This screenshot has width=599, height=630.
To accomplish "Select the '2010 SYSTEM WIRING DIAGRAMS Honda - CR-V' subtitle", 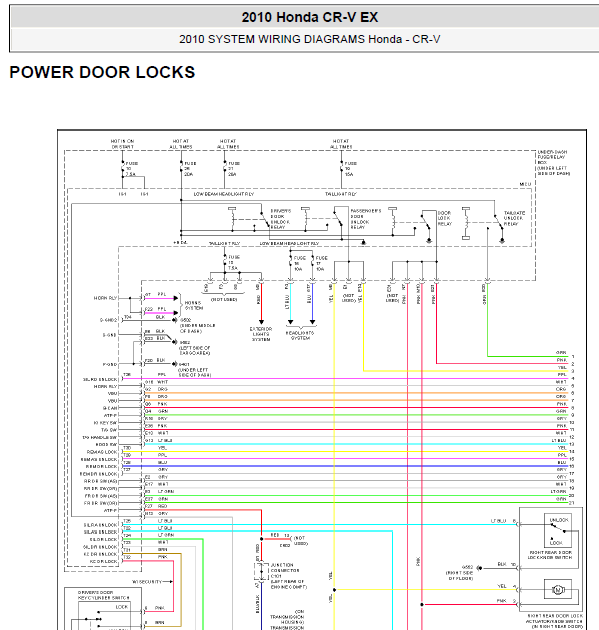I will pos(309,39).
